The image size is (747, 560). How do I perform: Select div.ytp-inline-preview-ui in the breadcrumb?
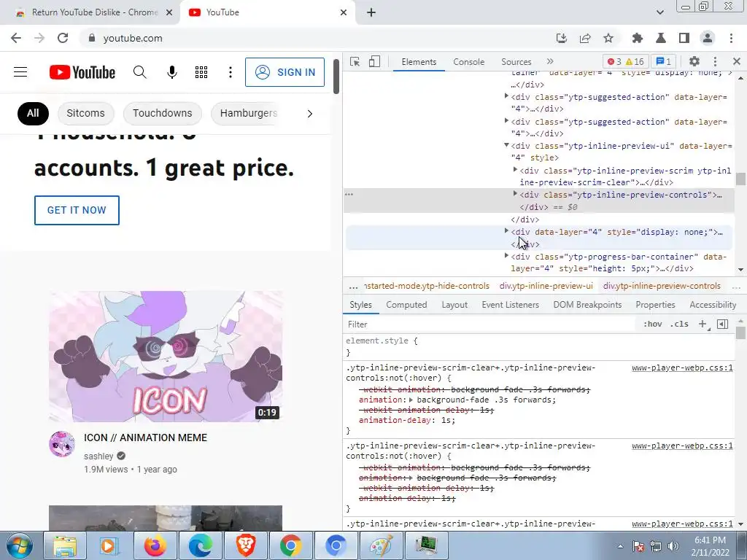click(x=546, y=286)
